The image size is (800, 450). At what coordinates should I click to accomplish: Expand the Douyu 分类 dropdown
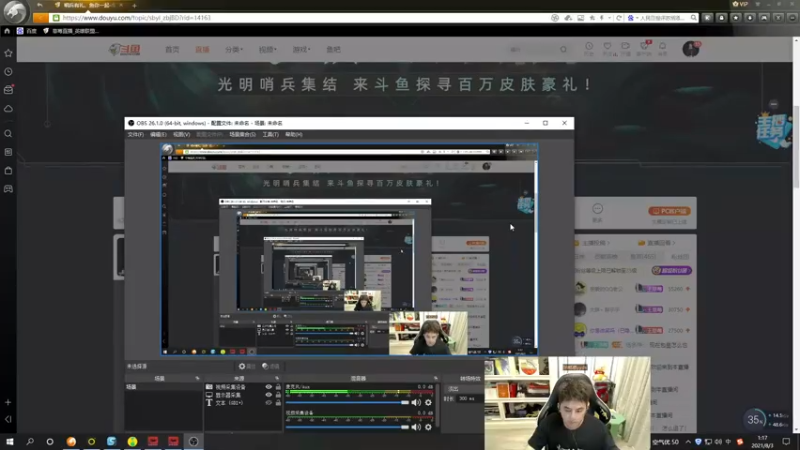pyautogui.click(x=234, y=49)
